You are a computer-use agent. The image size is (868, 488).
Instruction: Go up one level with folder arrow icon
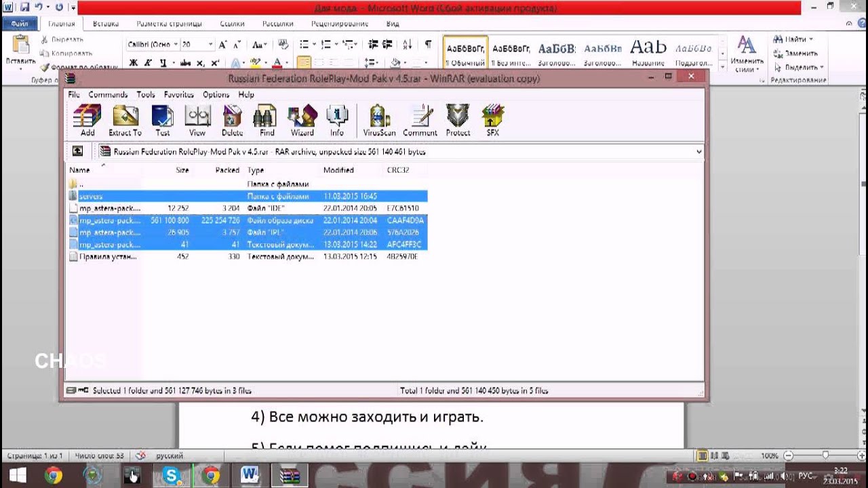[78, 151]
